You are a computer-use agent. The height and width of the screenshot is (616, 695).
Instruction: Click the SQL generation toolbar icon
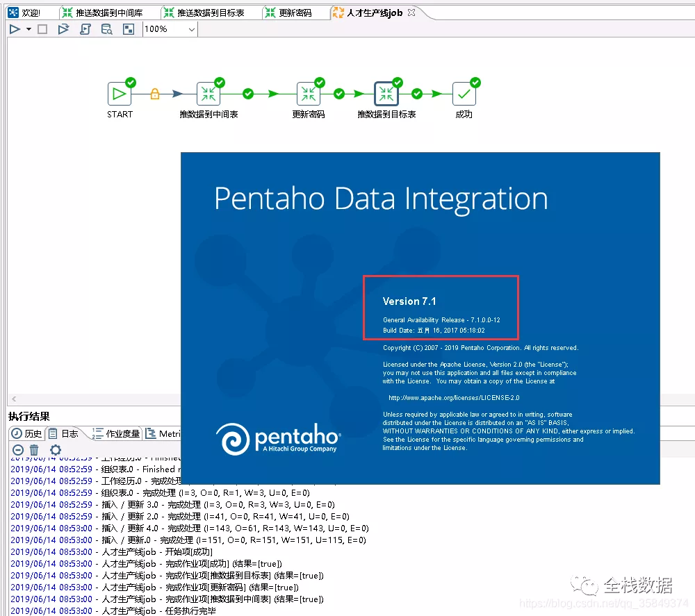(85, 29)
